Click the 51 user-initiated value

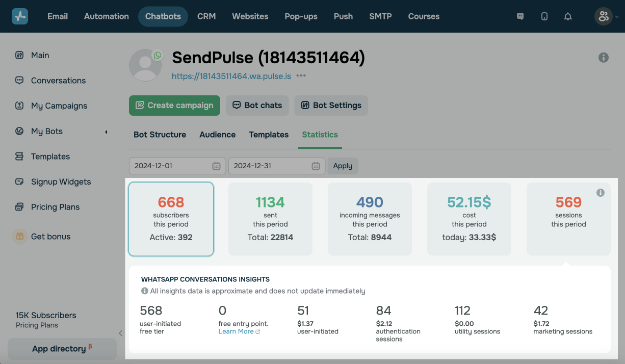click(303, 310)
